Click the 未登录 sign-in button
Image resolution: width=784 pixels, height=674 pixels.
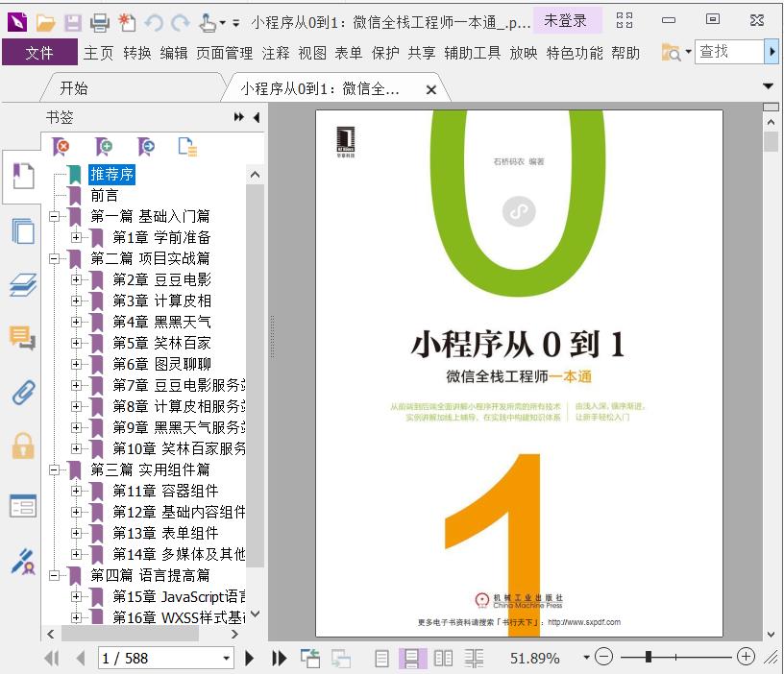point(566,20)
